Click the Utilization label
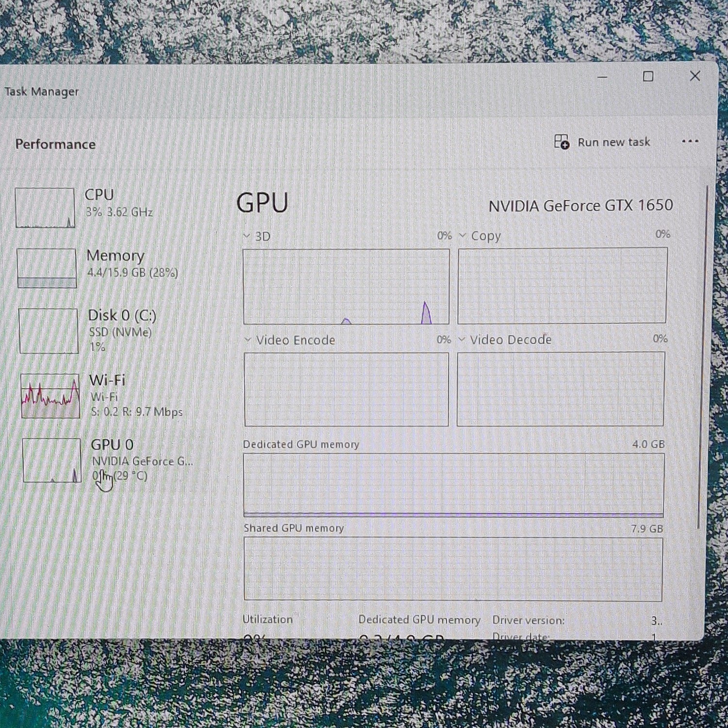 [x=267, y=619]
